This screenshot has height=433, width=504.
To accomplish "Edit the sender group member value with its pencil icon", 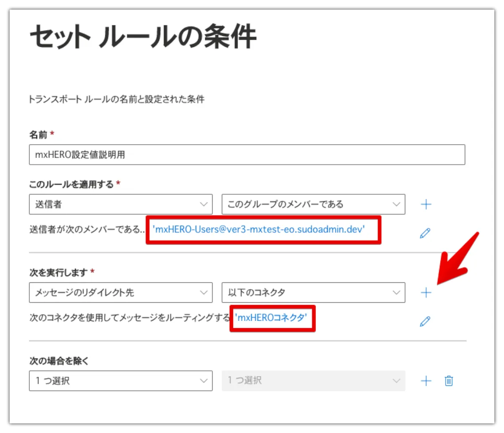I will [425, 233].
